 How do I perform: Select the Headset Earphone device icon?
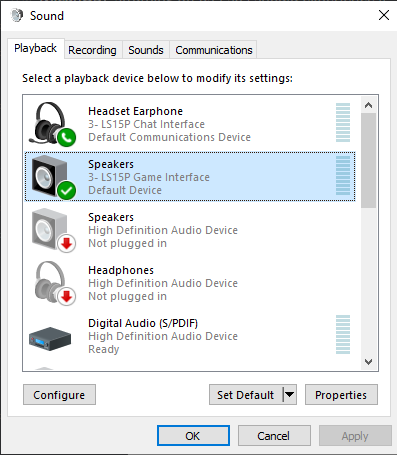pos(52,124)
